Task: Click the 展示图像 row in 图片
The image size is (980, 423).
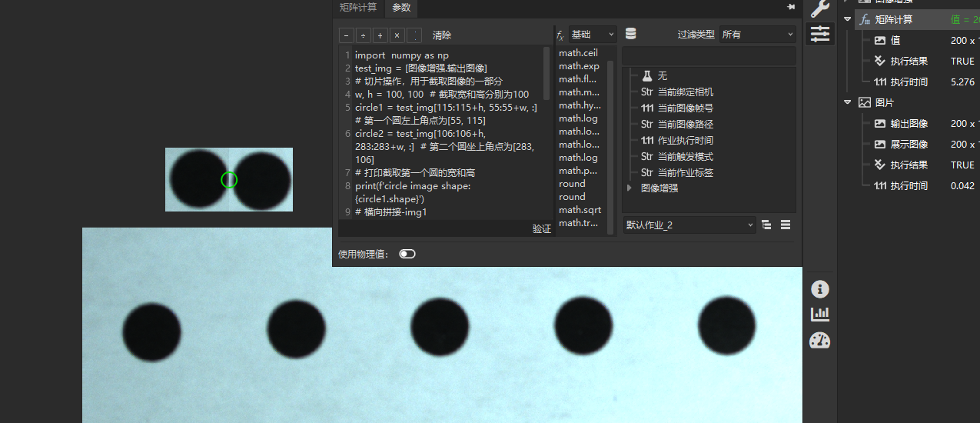Action: point(919,144)
